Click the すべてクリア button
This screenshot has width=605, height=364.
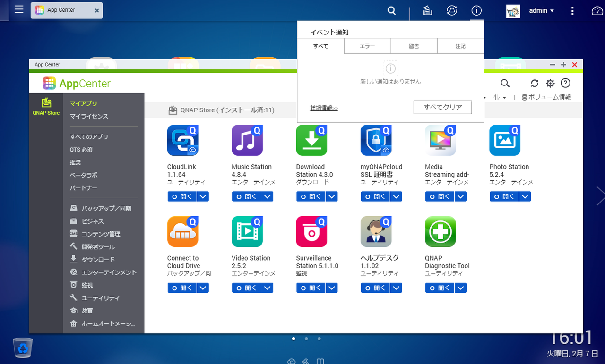(x=443, y=107)
